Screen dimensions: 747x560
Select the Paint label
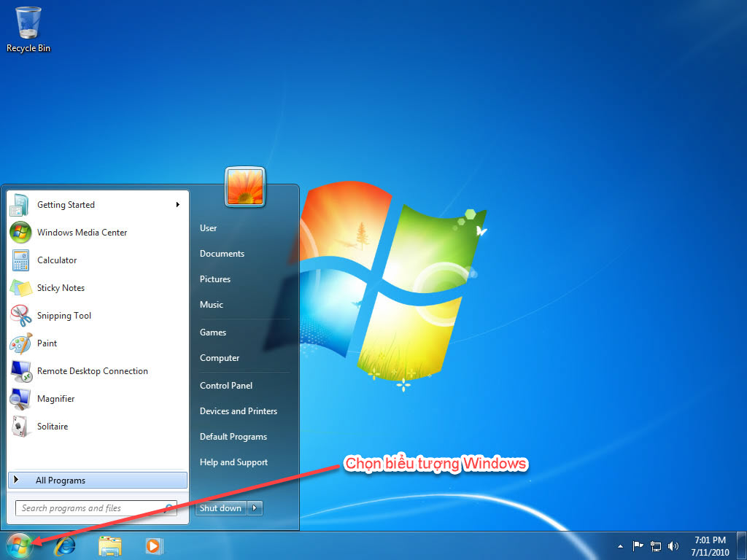click(x=47, y=343)
